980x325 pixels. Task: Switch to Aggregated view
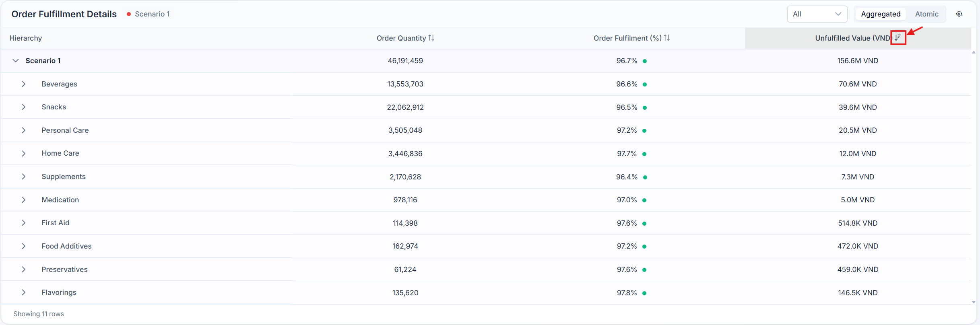coord(881,14)
